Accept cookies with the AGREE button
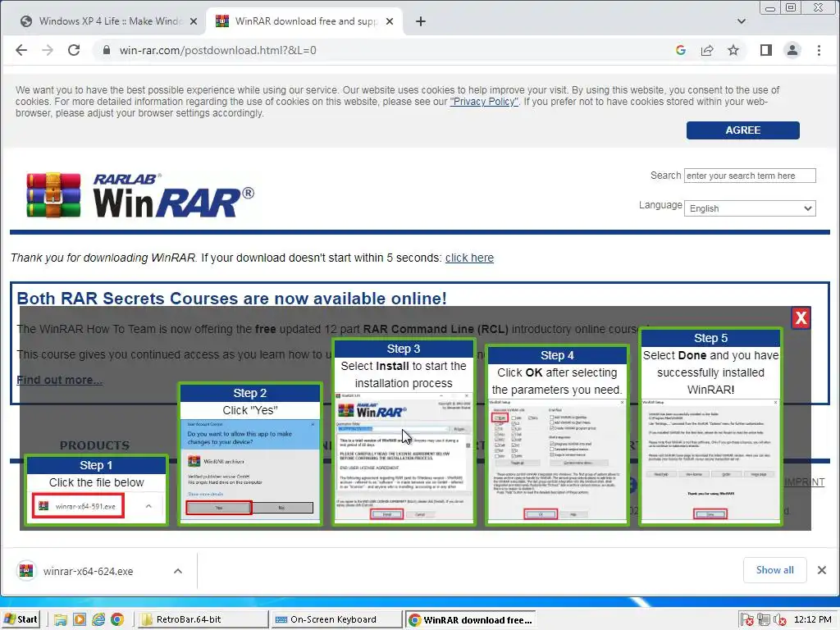The height and width of the screenshot is (630, 840). point(743,130)
